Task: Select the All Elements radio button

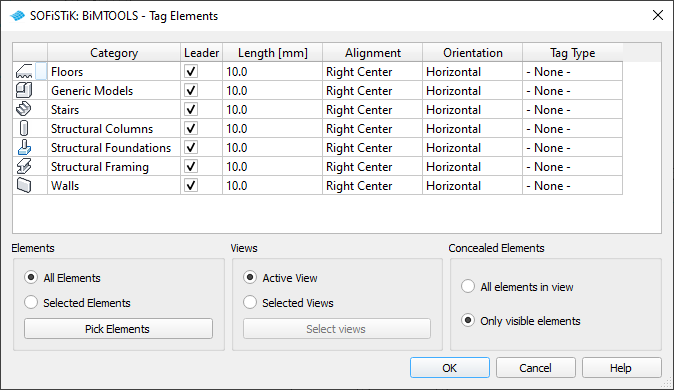Action: coord(31,277)
